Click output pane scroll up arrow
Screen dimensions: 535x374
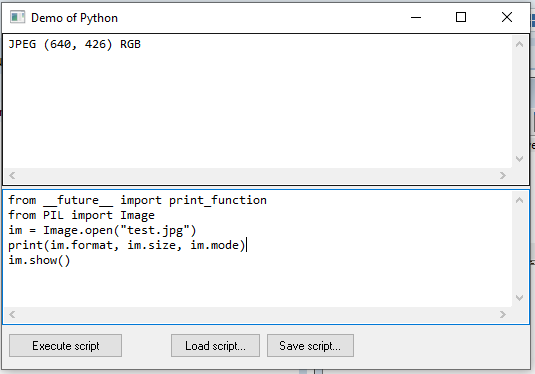[519, 44]
